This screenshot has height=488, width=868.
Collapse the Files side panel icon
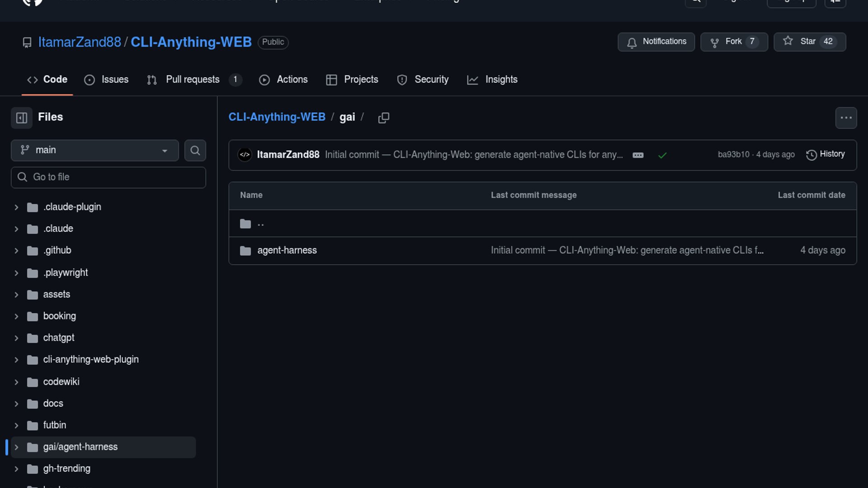[21, 118]
